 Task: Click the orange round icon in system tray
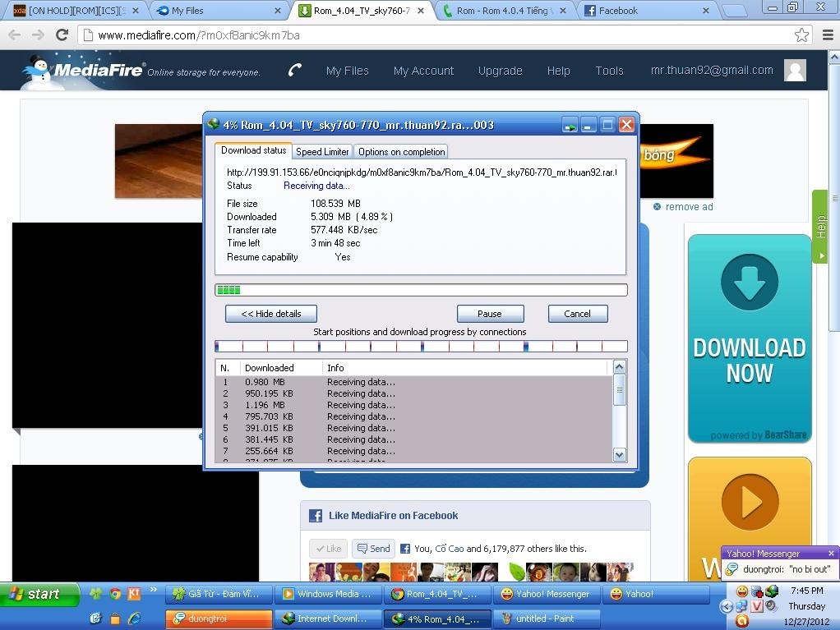[742, 621]
